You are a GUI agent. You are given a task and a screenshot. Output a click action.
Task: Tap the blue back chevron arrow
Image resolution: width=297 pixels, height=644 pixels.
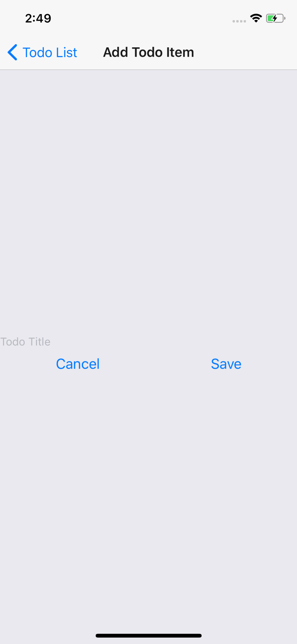click(12, 53)
